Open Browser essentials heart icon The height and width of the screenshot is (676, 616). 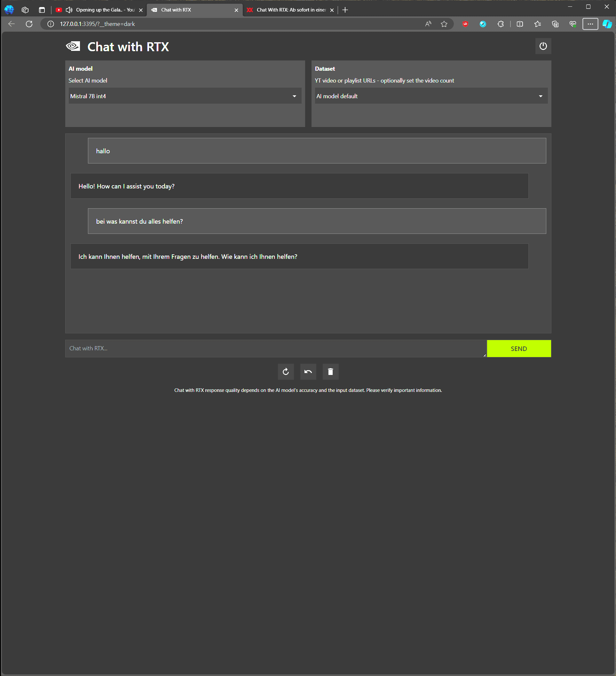click(573, 24)
